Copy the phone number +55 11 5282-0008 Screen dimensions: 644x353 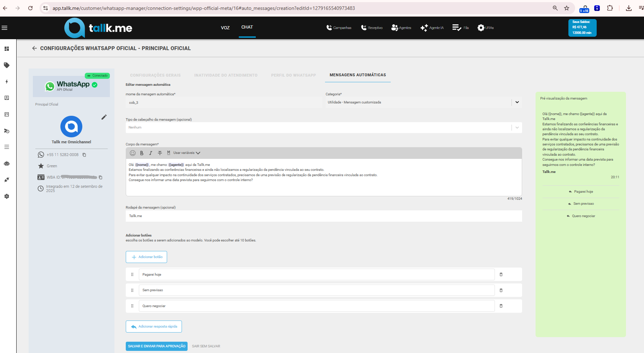click(84, 155)
